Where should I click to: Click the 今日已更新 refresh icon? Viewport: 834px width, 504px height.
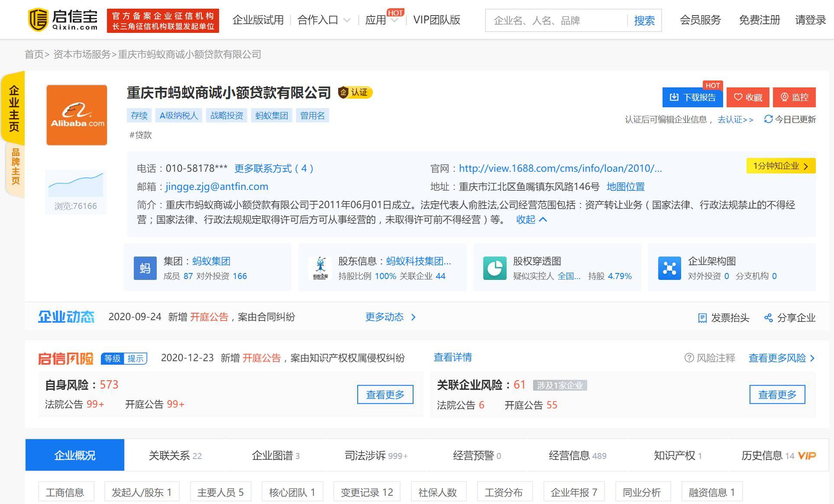pos(768,119)
